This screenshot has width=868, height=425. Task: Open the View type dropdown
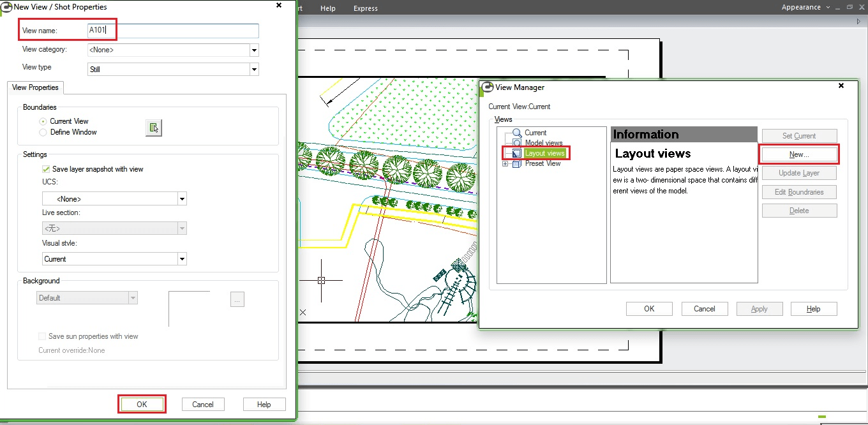click(x=254, y=69)
